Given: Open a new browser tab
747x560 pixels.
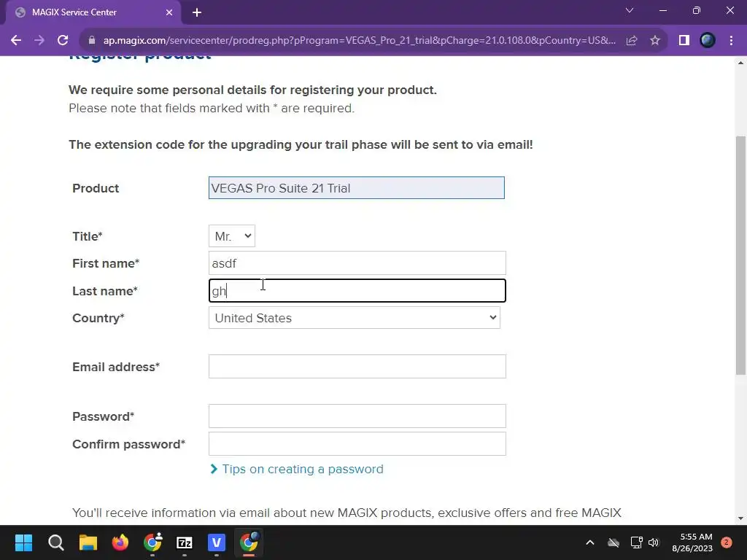Looking at the screenshot, I should click(x=197, y=13).
